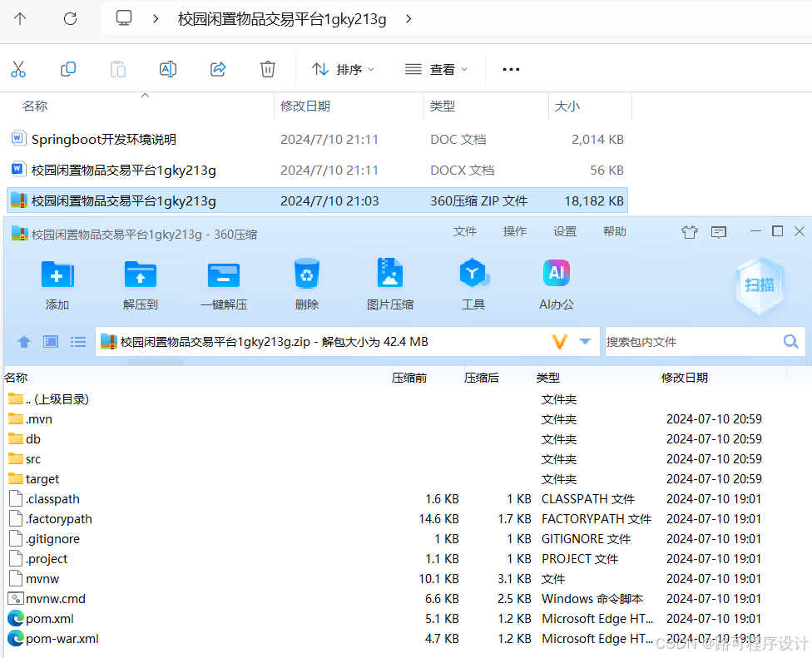
Task: Expand the chevron after the folder path
Action: [x=408, y=19]
